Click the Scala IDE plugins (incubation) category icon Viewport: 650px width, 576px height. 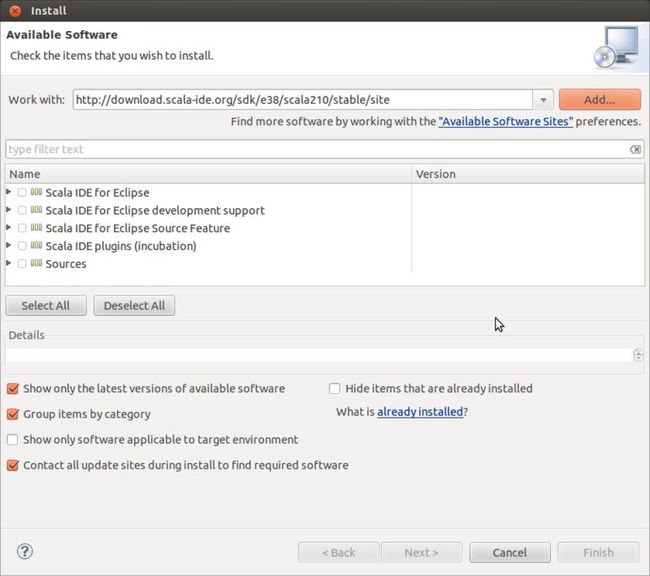pyautogui.click(x=36, y=245)
